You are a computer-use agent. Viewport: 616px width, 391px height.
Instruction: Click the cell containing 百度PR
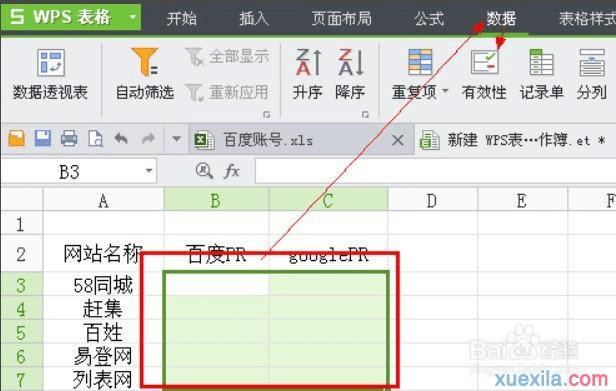[x=216, y=254]
